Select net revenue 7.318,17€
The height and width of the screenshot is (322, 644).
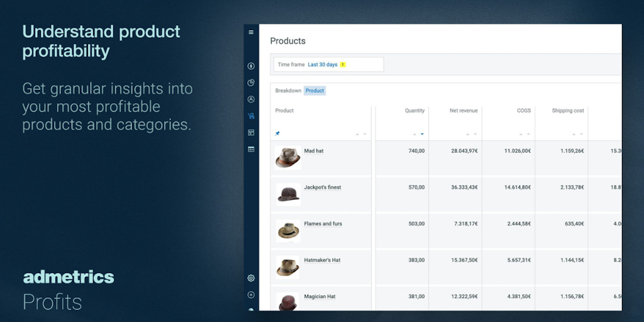(x=466, y=224)
